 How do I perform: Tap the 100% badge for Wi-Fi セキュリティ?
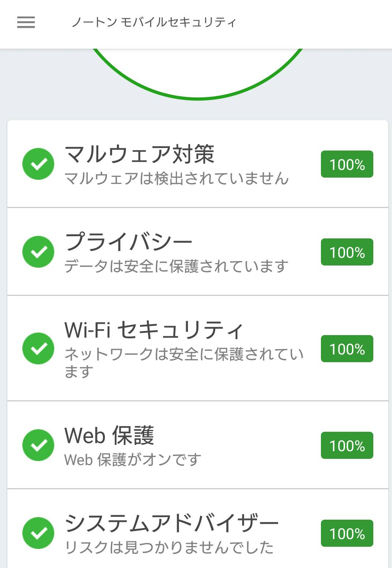tap(347, 349)
